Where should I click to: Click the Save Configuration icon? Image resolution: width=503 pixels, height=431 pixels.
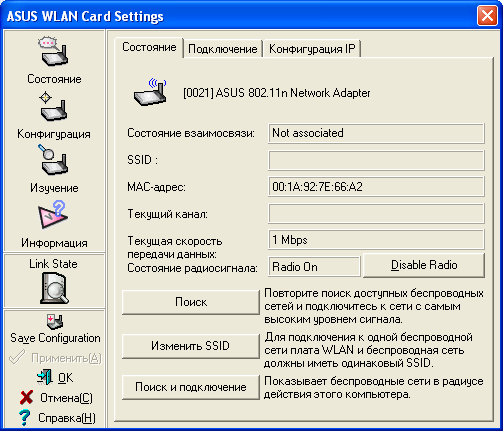tap(55, 322)
